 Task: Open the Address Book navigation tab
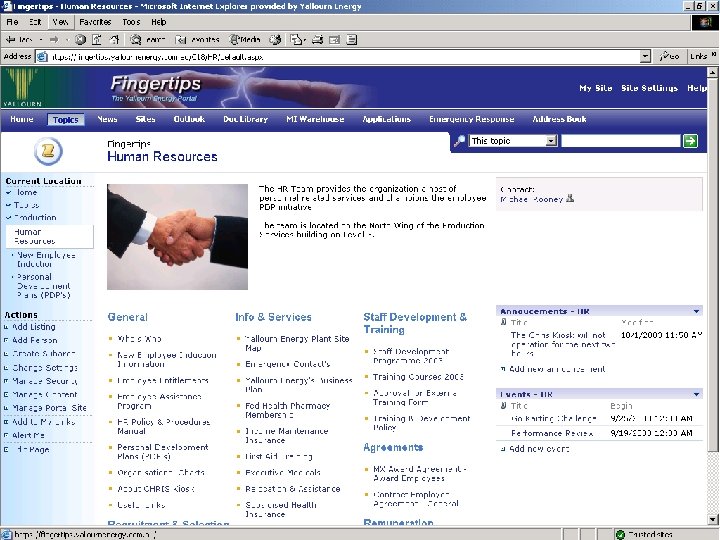tap(559, 119)
